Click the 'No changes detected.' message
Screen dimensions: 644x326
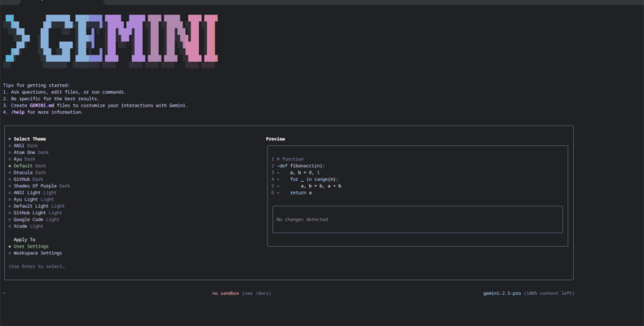pyautogui.click(x=303, y=220)
